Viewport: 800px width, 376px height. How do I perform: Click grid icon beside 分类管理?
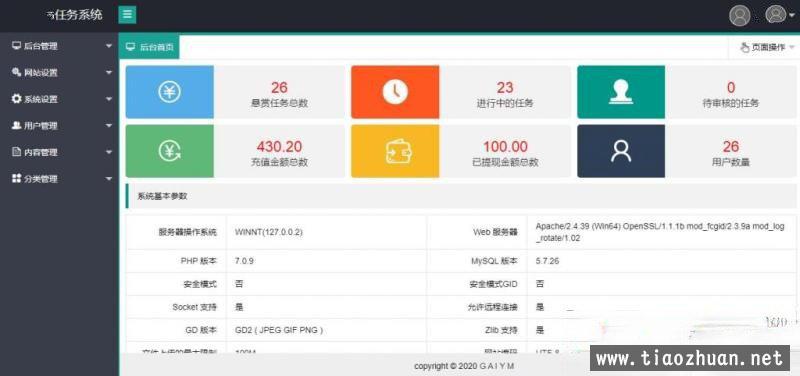17,179
